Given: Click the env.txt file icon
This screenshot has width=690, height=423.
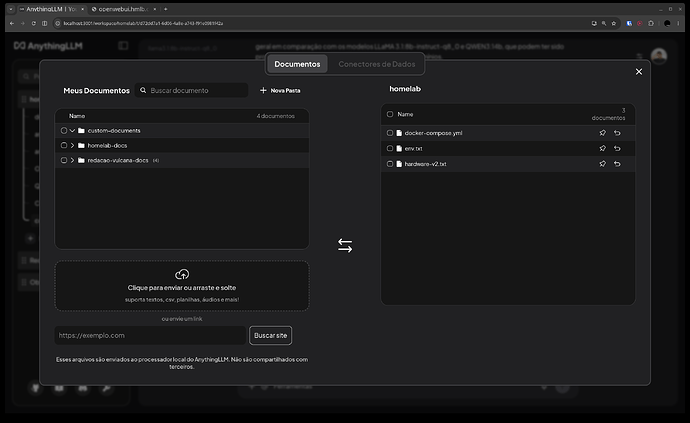Looking at the screenshot, I should [399, 148].
